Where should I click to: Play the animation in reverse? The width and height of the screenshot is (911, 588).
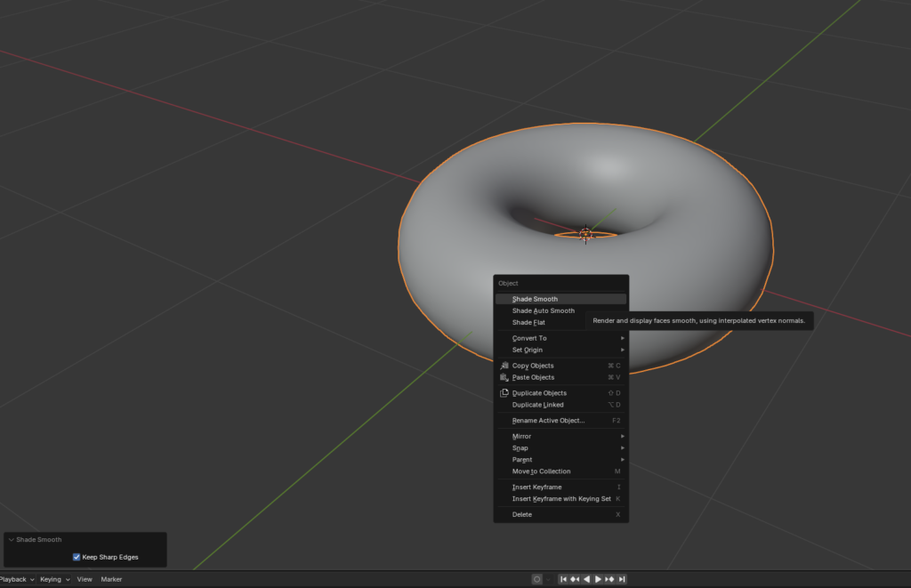(x=586, y=579)
